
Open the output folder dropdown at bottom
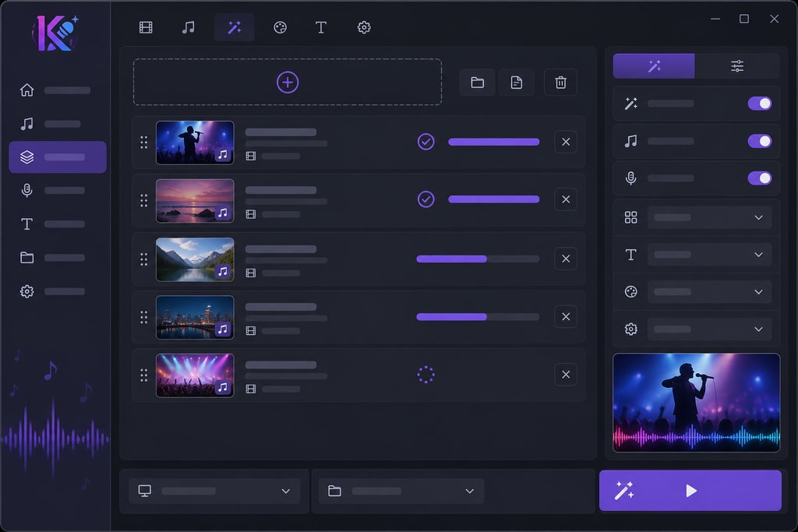tap(401, 491)
